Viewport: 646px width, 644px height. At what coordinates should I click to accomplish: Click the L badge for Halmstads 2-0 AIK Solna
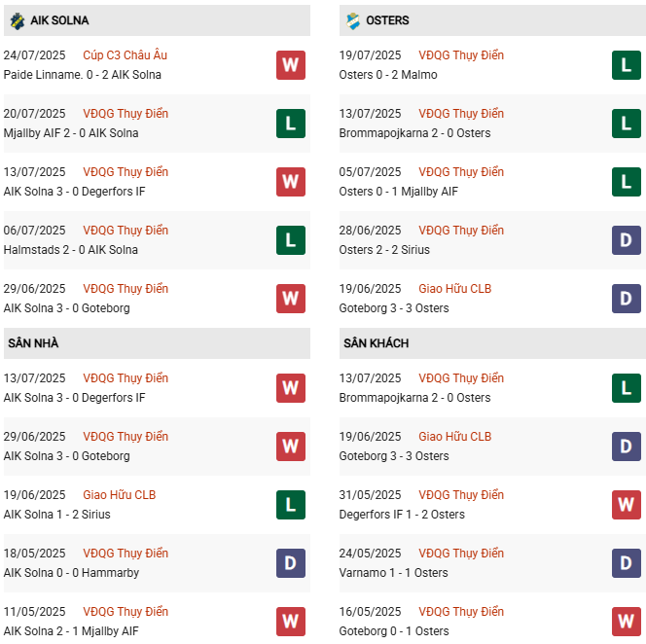tap(290, 240)
